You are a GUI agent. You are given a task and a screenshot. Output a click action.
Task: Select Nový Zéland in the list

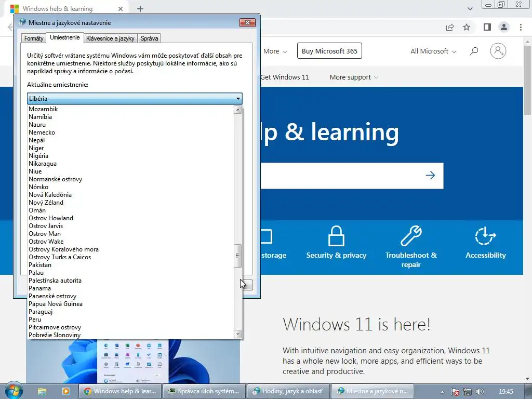pos(130,203)
